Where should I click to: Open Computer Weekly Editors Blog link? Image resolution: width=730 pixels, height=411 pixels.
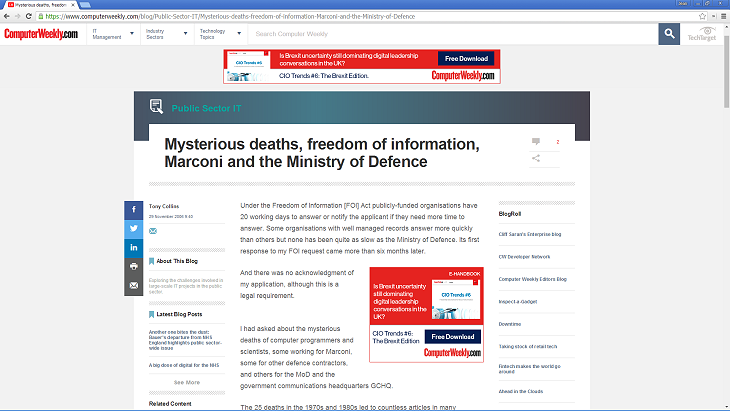click(x=533, y=279)
